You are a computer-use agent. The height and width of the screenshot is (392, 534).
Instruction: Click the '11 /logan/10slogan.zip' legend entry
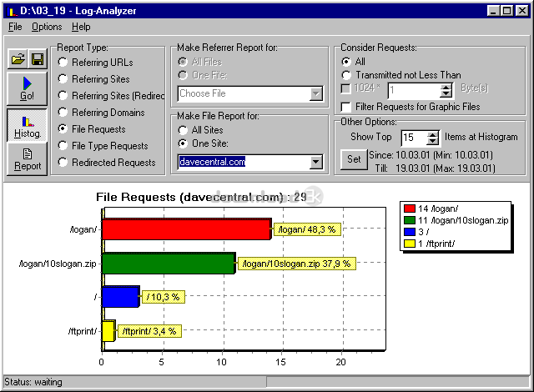point(463,220)
